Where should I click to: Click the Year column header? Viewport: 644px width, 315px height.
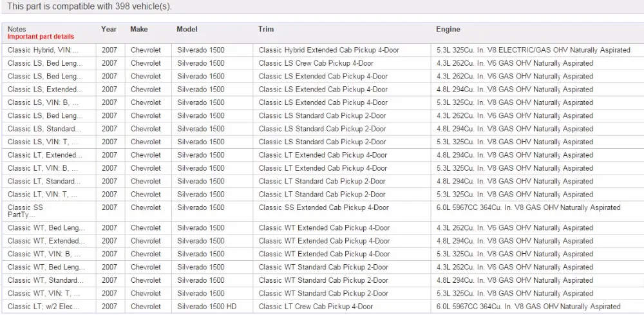109,29
